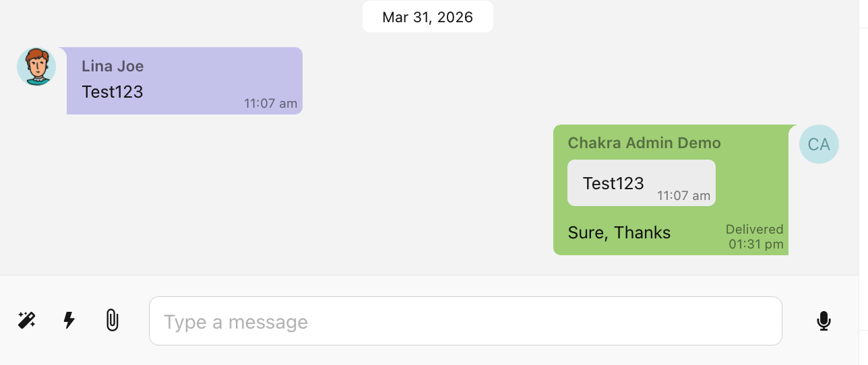Viewport: 868px width, 365px height.
Task: Click the magic wand AI assist icon
Action: [27, 320]
